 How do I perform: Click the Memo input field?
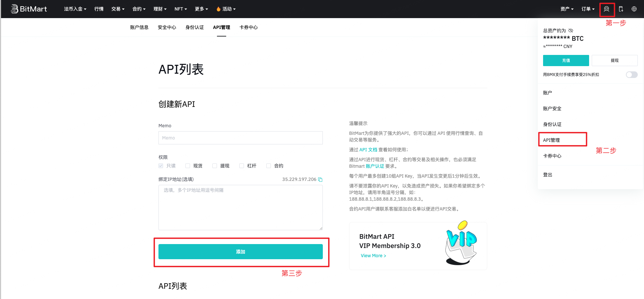[240, 138]
